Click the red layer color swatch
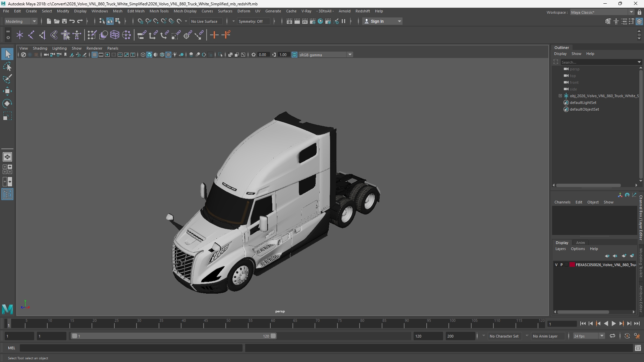This screenshot has height=362, width=644. pyautogui.click(x=572, y=265)
